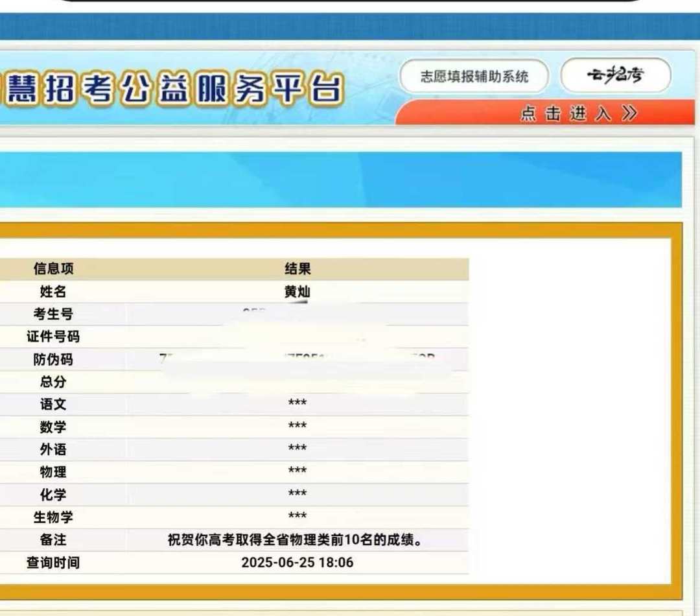Click the 姓名 row label
This screenshot has height=616, width=700.
click(53, 292)
